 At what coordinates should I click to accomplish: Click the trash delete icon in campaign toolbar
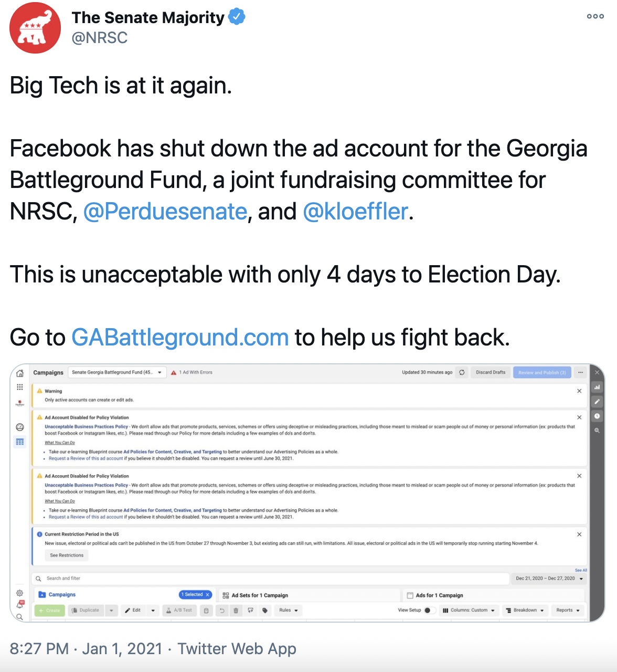(x=236, y=610)
